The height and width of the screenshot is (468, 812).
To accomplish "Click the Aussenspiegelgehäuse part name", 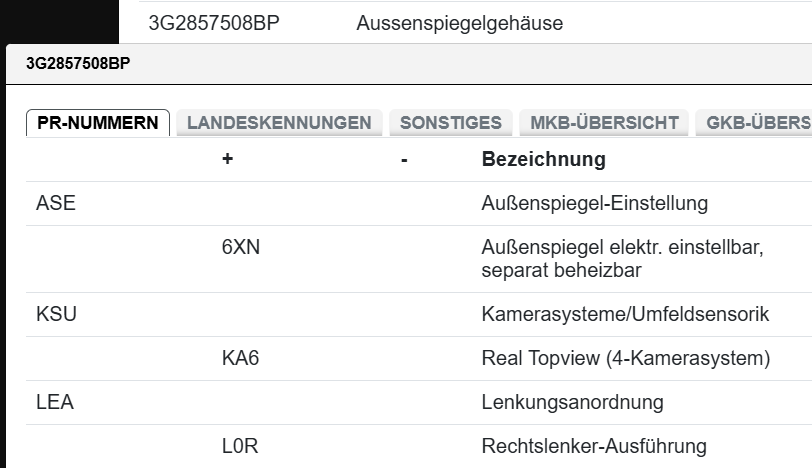I will (x=459, y=23).
